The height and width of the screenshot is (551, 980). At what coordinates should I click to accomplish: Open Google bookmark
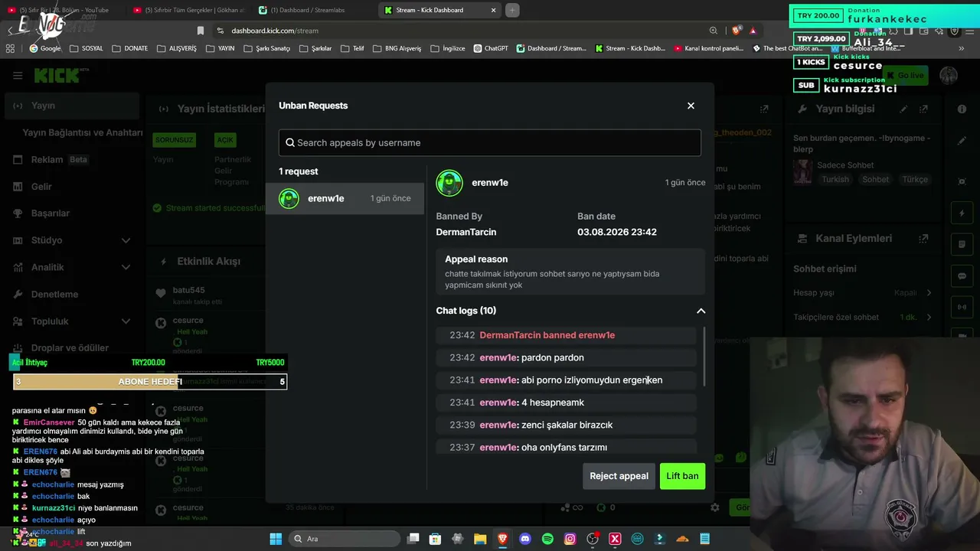[45, 48]
